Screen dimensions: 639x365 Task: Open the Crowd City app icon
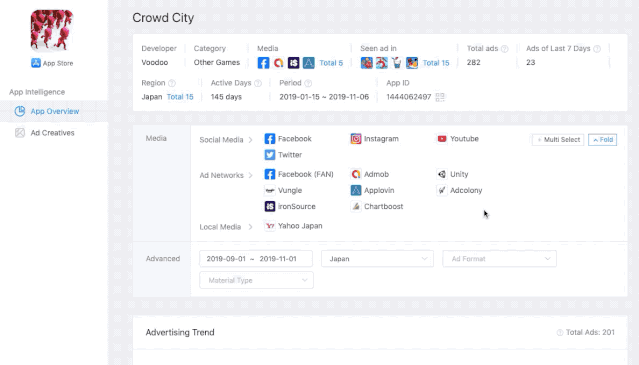pyautogui.click(x=52, y=30)
